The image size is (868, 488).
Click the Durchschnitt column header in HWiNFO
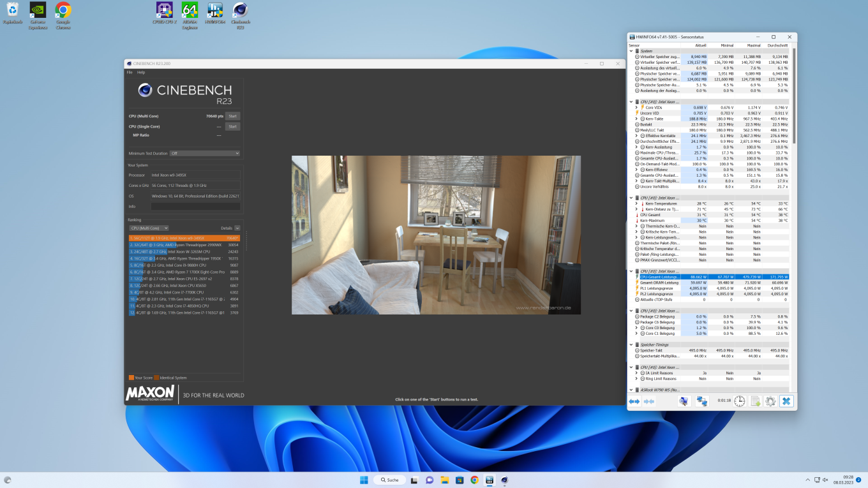pos(777,45)
